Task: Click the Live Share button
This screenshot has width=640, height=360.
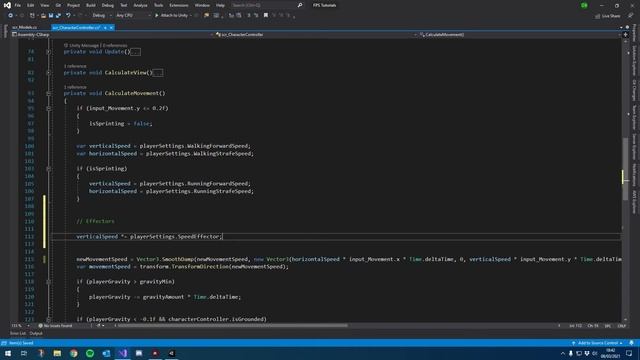Action: click(x=608, y=16)
